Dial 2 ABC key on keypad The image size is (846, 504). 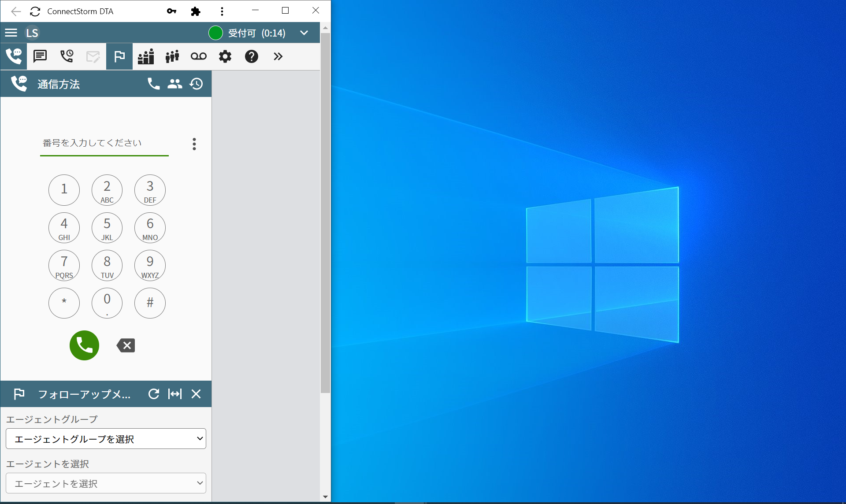pos(107,190)
